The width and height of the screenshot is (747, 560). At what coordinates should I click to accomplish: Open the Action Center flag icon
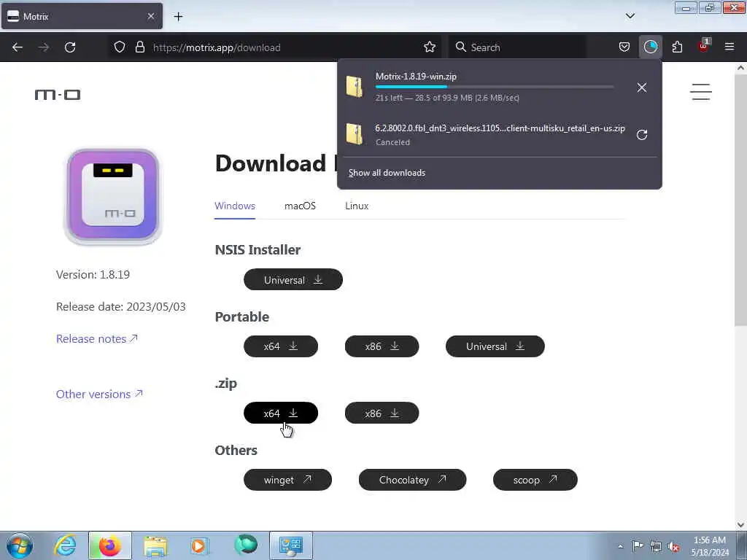click(x=638, y=545)
